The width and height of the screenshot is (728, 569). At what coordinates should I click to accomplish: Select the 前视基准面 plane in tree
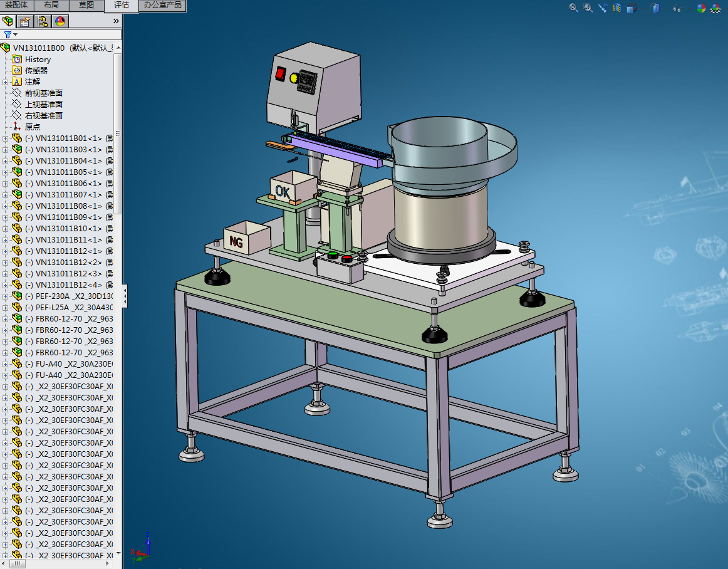pos(43,93)
